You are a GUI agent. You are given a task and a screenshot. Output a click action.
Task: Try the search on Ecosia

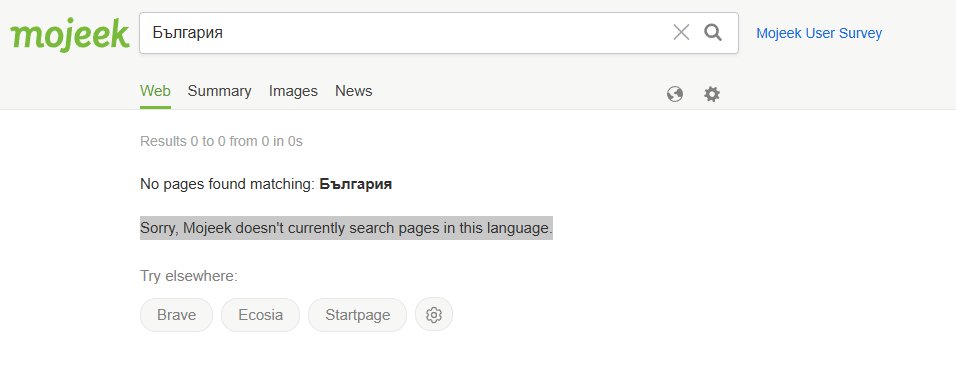[260, 315]
